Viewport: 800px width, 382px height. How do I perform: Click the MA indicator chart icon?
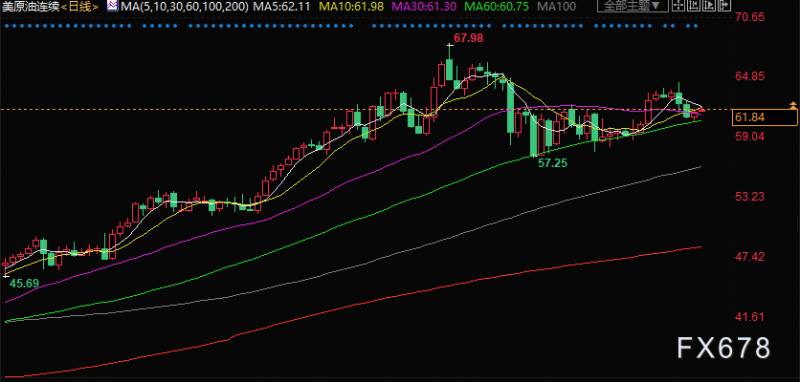click(112, 6)
